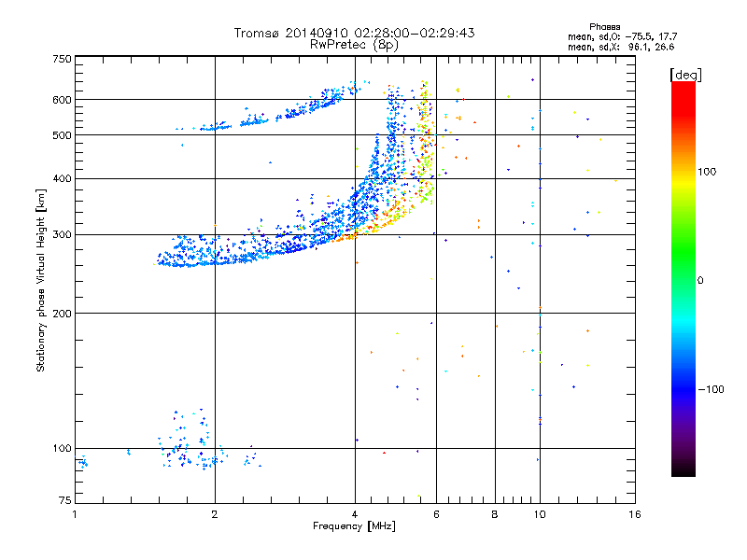
Task: Click the x-axis tick label '8'
Action: coord(495,514)
